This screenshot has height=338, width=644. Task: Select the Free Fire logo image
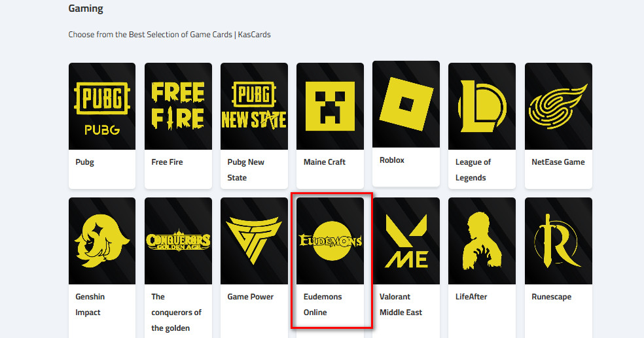click(178, 107)
